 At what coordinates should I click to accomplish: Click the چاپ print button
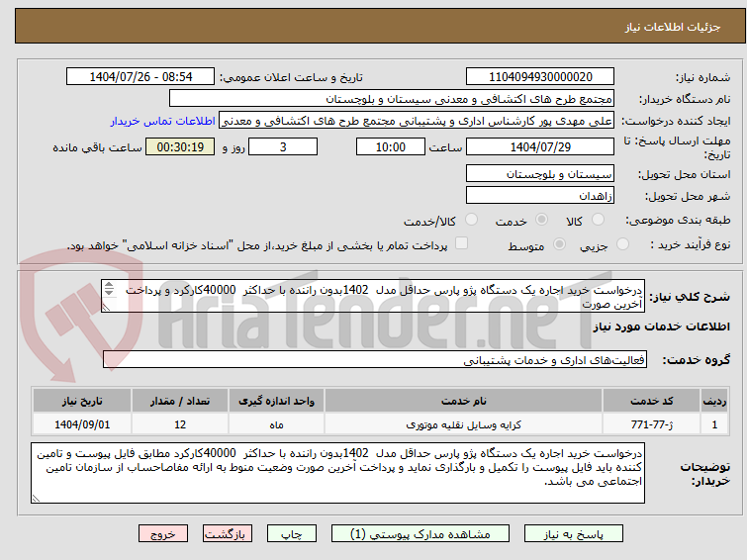(x=292, y=534)
